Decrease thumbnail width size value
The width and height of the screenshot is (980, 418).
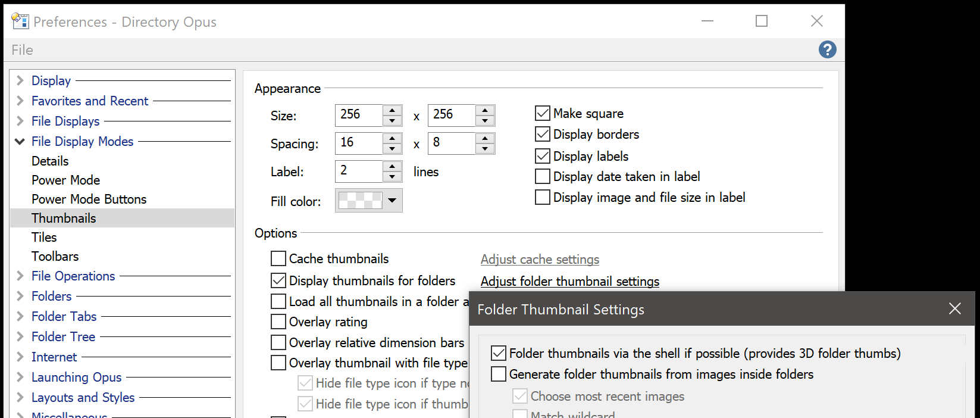[x=392, y=120]
